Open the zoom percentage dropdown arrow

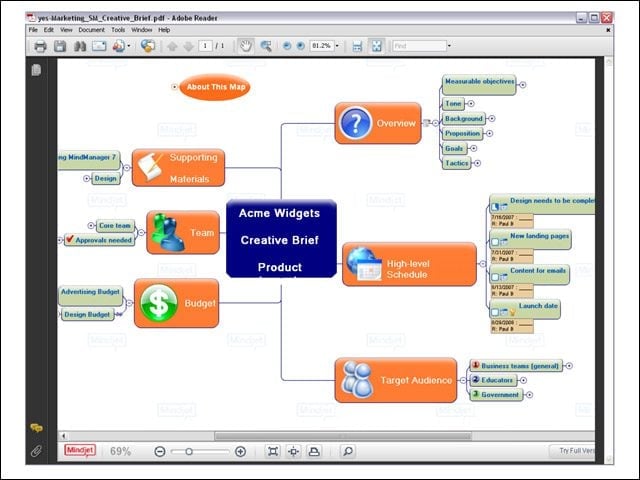(337, 46)
